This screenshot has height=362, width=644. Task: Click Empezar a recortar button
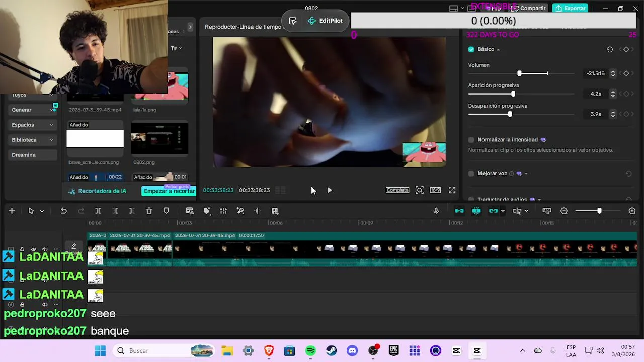point(169,191)
